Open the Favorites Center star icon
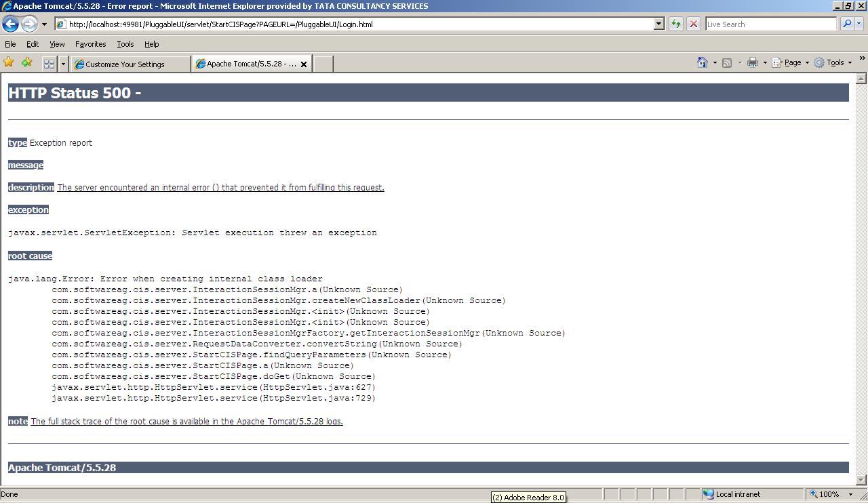This screenshot has width=868, height=503. pos(9,62)
